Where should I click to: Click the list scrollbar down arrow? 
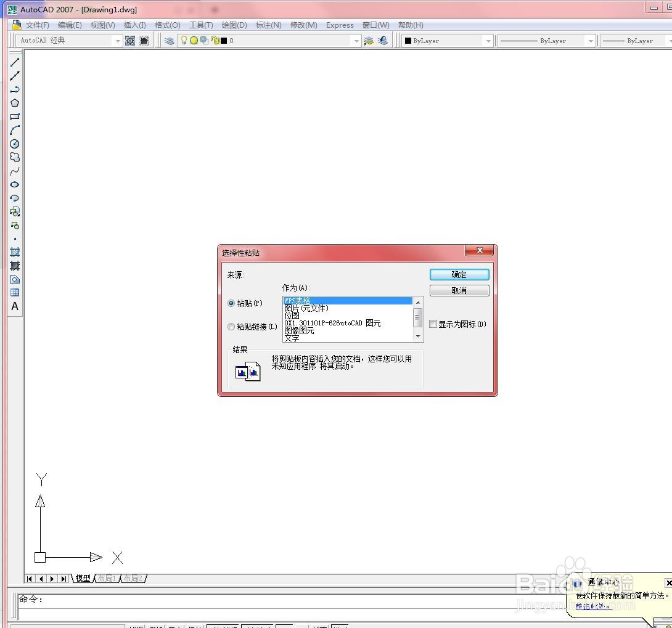pyautogui.click(x=418, y=336)
